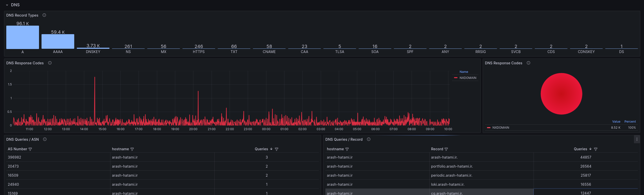Click the AAAA record type bar

pos(58,41)
